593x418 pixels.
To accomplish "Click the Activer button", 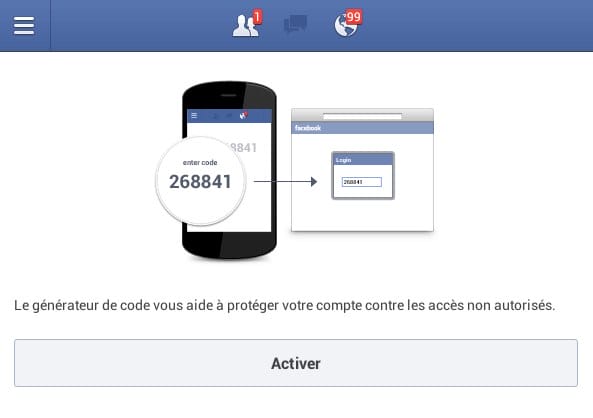I will coord(296,363).
